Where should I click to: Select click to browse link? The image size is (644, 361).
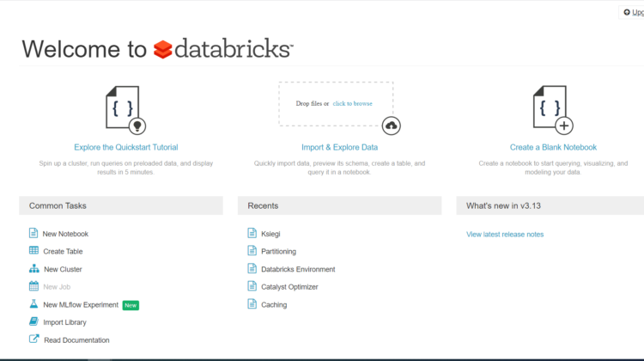pos(352,104)
